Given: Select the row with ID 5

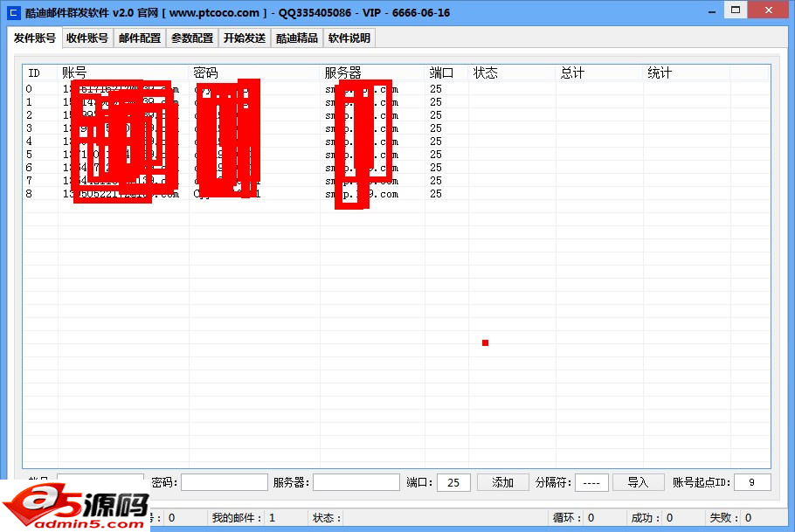Looking at the screenshot, I should pyautogui.click(x=397, y=155).
